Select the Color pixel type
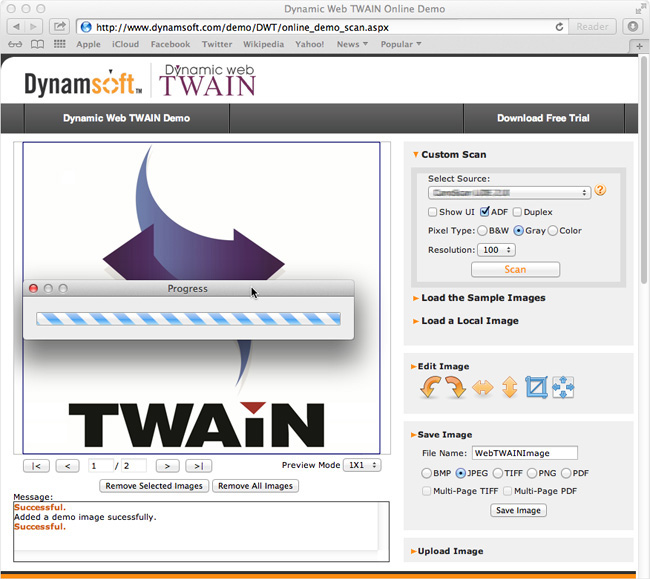Screen dimensions: 650x579 [x=553, y=231]
